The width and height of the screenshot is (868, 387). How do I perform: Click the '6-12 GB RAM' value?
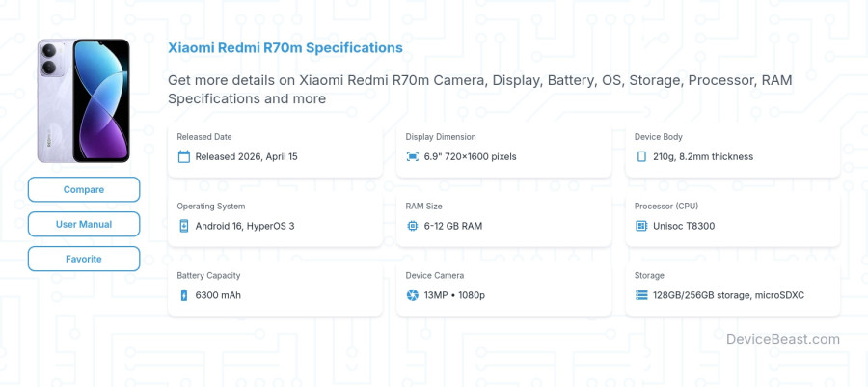click(453, 226)
